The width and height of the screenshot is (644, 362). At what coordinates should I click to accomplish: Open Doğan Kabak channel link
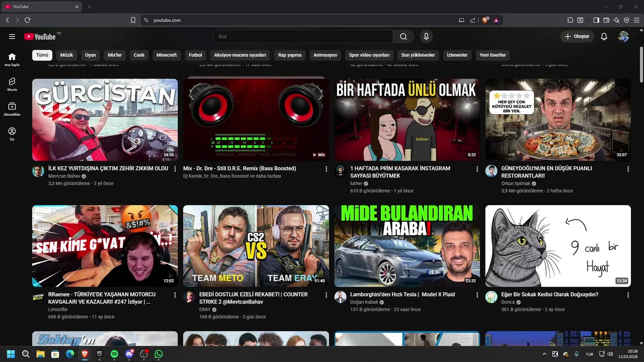pos(364,302)
